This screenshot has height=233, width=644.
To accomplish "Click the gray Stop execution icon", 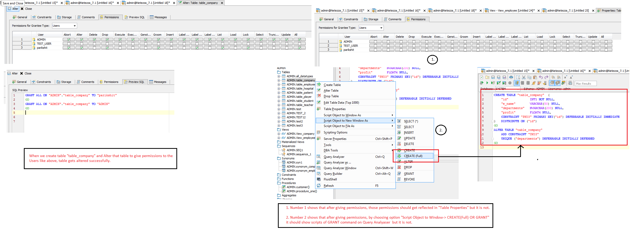I will pyautogui.click(x=510, y=83).
